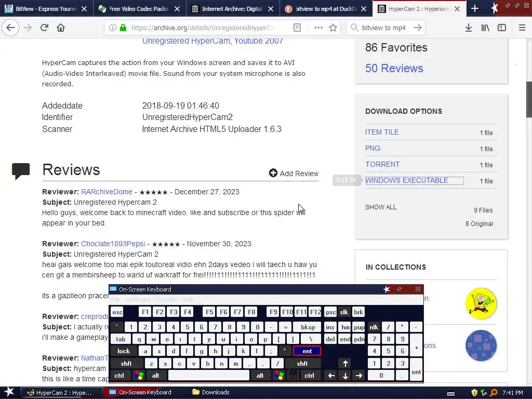
Task: Submit the search bar arrow for 'bitview to mp4'
Action: click(418, 28)
